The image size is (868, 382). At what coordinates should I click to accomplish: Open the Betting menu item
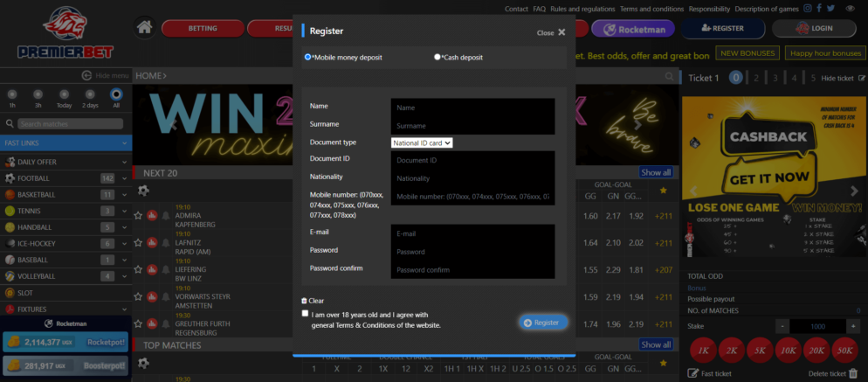pos(203,28)
